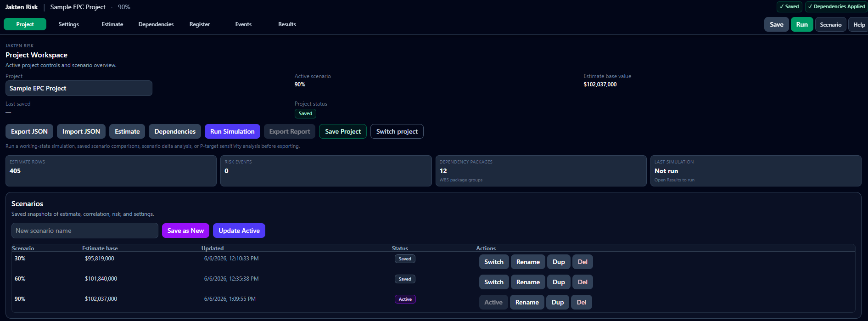Open the Register tab
The height and width of the screenshot is (321, 868).
point(200,24)
